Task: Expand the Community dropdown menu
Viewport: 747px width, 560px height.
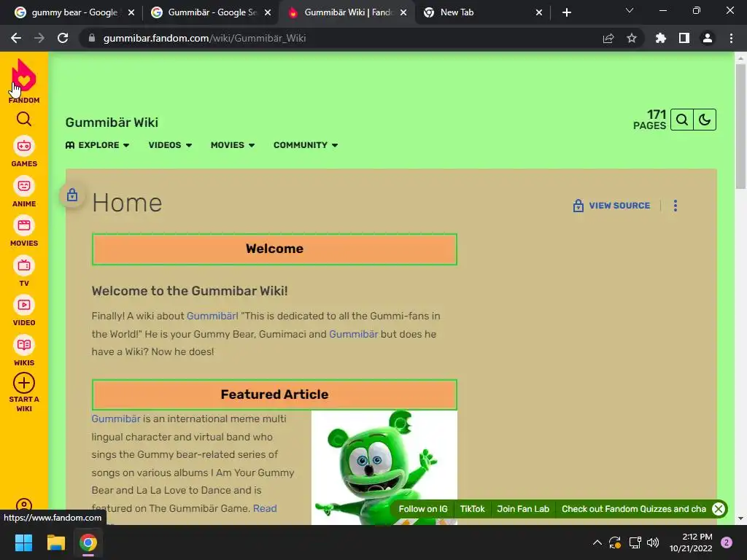Action: [x=306, y=145]
